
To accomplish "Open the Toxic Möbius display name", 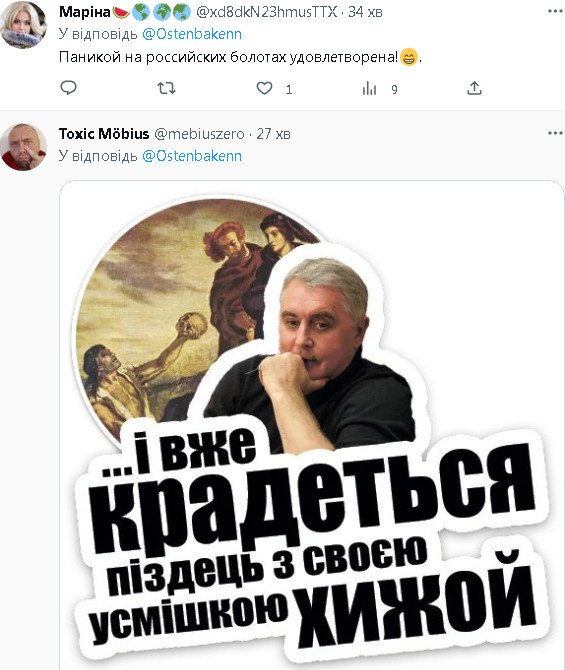I will coord(104,134).
